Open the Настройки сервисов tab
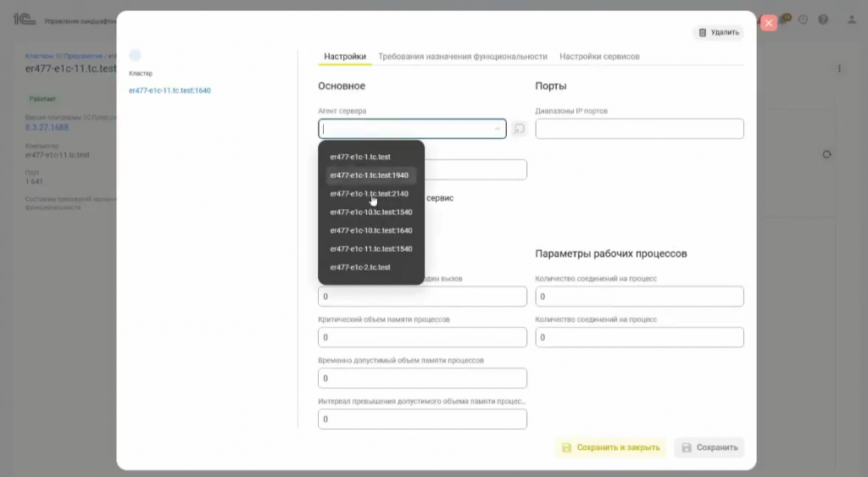The width and height of the screenshot is (868, 477). 599,57
